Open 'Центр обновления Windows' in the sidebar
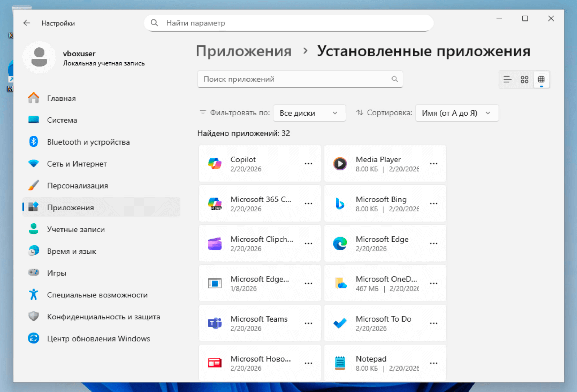577x392 pixels. [x=98, y=339]
